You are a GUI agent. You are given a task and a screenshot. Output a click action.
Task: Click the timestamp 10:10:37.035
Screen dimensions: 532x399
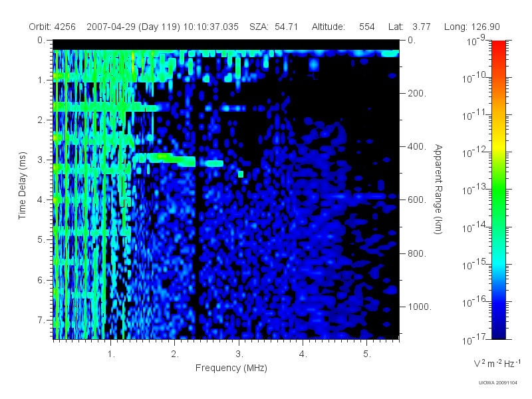click(211, 27)
